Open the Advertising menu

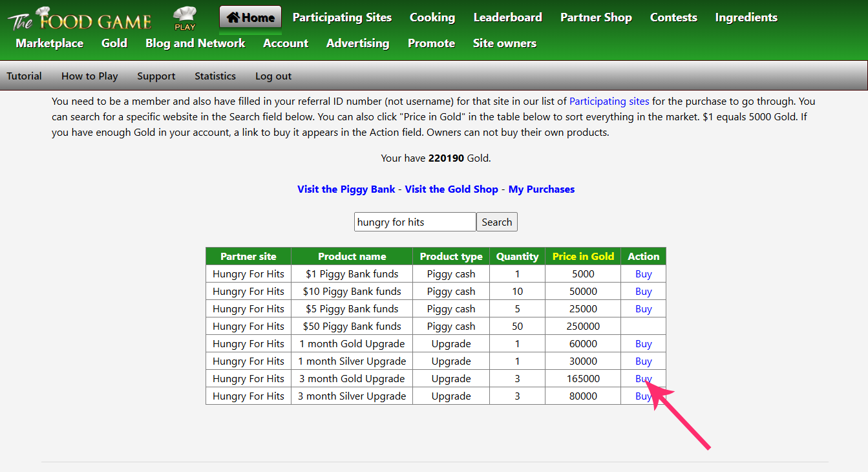pyautogui.click(x=358, y=43)
